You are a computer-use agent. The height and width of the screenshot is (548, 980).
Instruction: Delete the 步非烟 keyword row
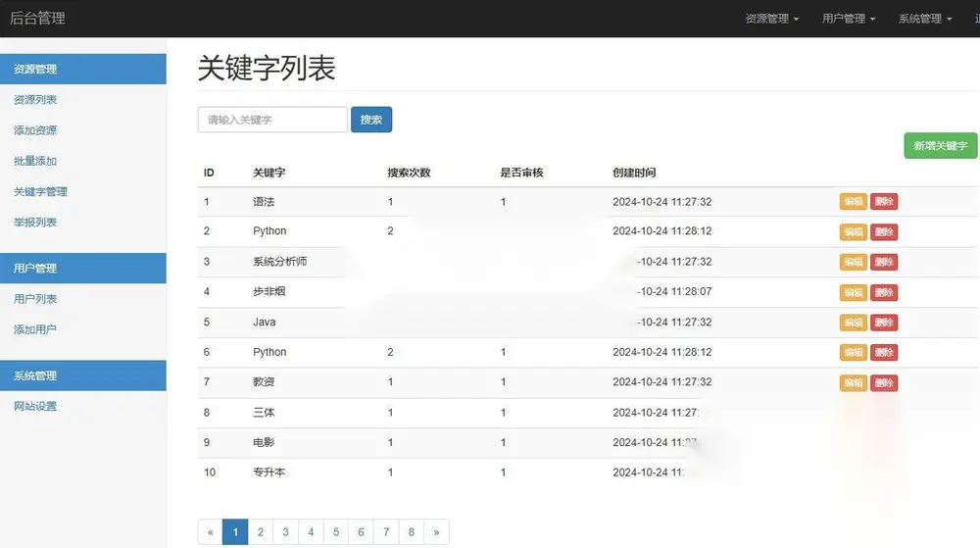coord(884,292)
